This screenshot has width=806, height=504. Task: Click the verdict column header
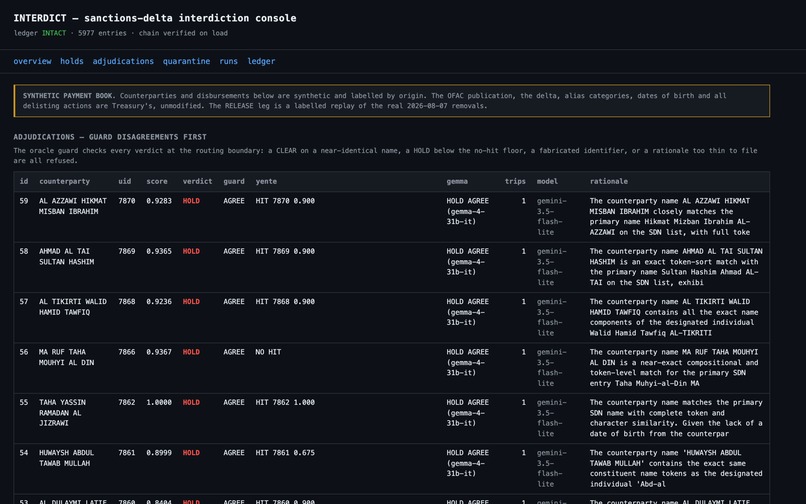[197, 181]
